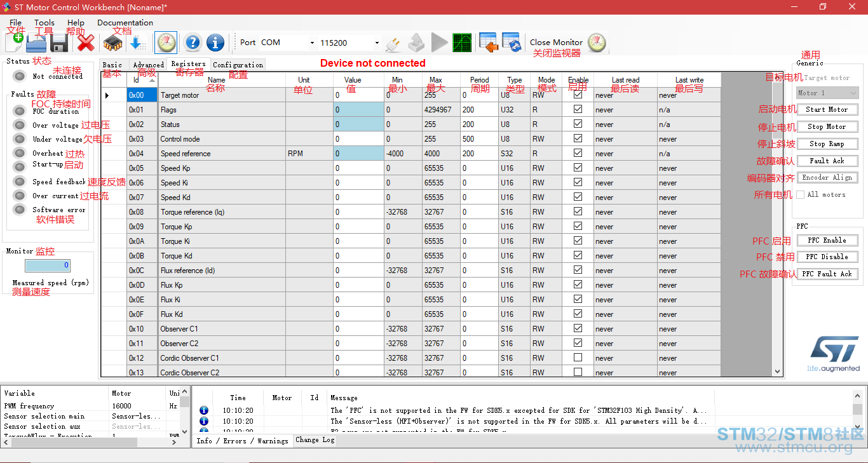Click the 'PWM frequency' variable row

(x=90, y=406)
